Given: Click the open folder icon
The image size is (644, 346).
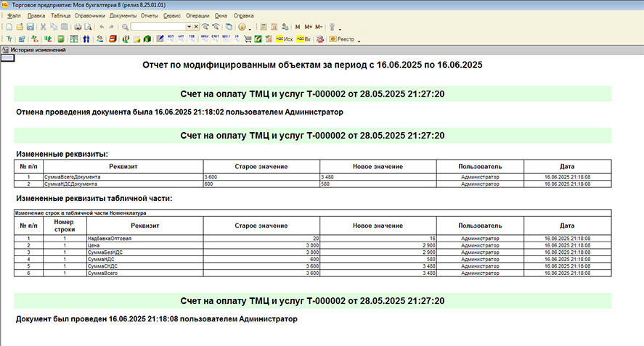Looking at the screenshot, I should [x=20, y=27].
